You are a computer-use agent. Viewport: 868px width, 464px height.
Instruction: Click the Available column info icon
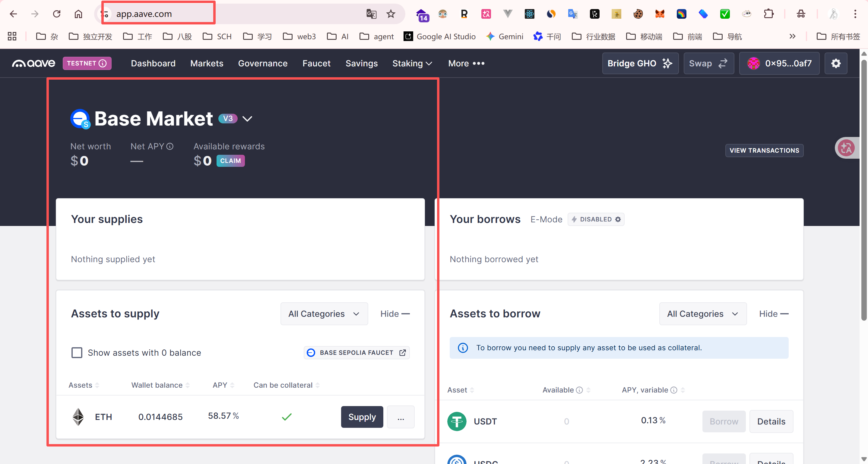pos(579,390)
